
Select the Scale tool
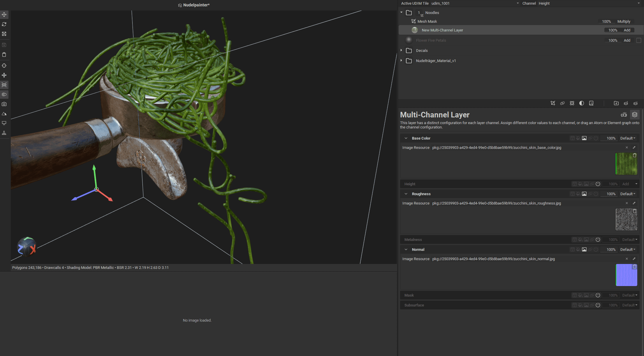(4, 34)
